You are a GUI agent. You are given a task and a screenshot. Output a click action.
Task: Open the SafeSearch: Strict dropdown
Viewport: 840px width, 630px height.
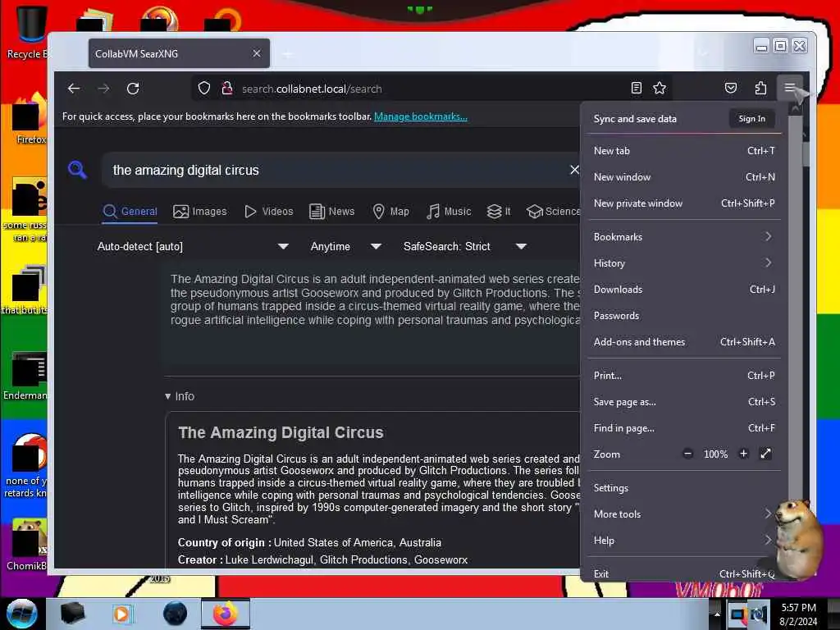(465, 246)
